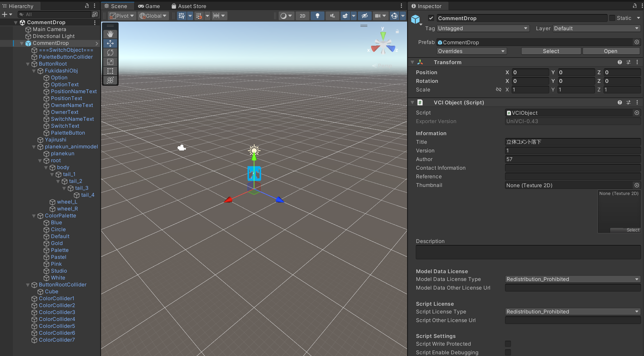Open search-in-window icon in Hierarchy
Viewport: 644px width, 356px height.
[95, 14]
